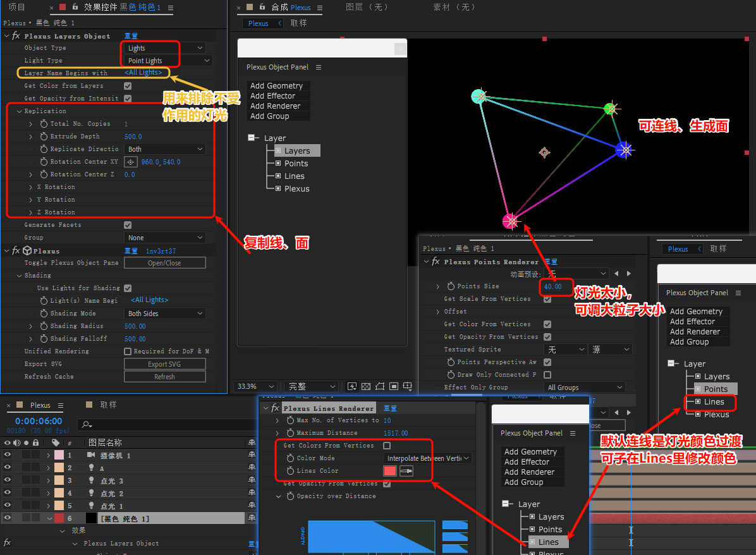The image size is (756, 555).
Task: Click stopwatch for Extrude Depth
Action: [44, 137]
